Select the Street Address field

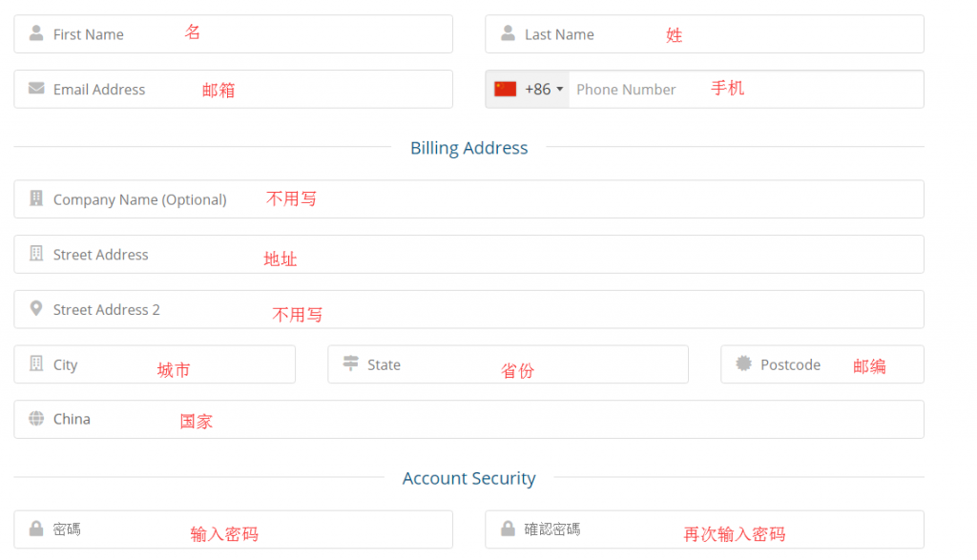click(x=468, y=254)
